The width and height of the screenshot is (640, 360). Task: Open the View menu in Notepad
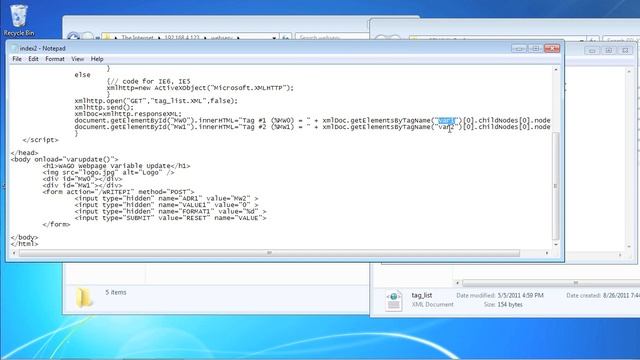(x=78, y=59)
